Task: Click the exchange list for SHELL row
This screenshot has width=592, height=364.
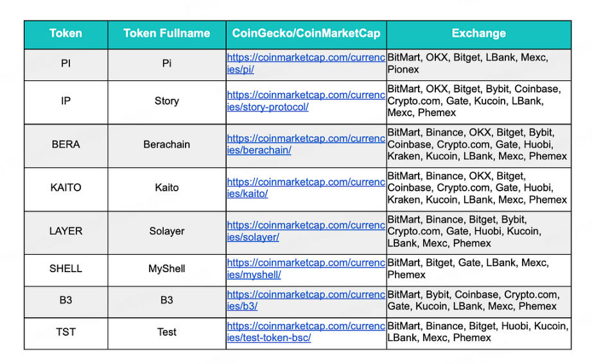Action: (479, 269)
